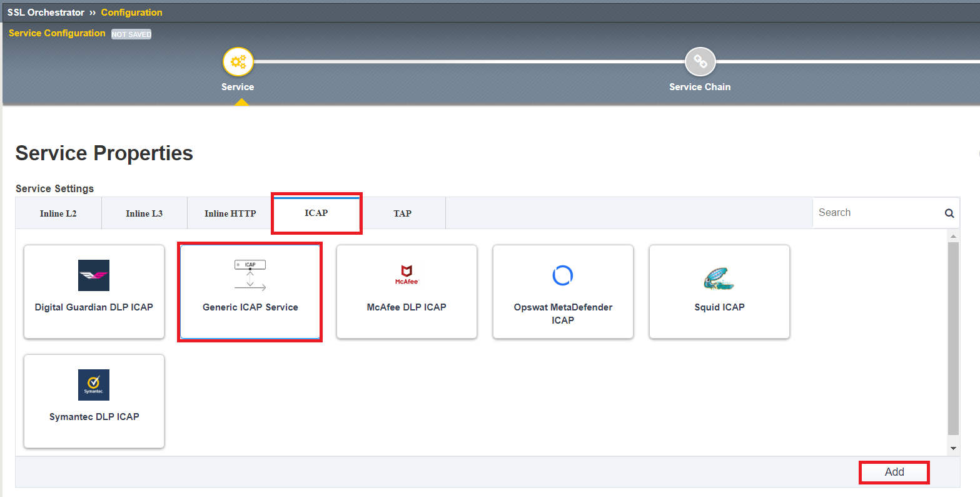Click the service list scrollbar down arrow
980x497 pixels.
pyautogui.click(x=953, y=448)
